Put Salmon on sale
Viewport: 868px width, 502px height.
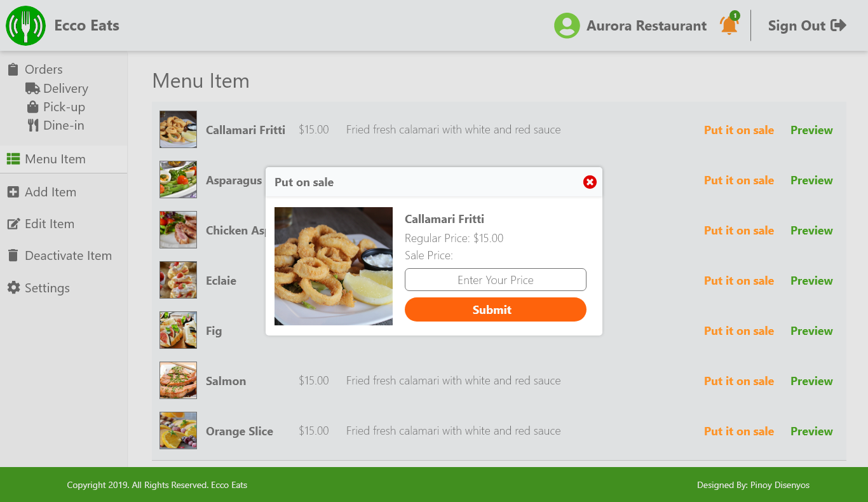pos(738,381)
